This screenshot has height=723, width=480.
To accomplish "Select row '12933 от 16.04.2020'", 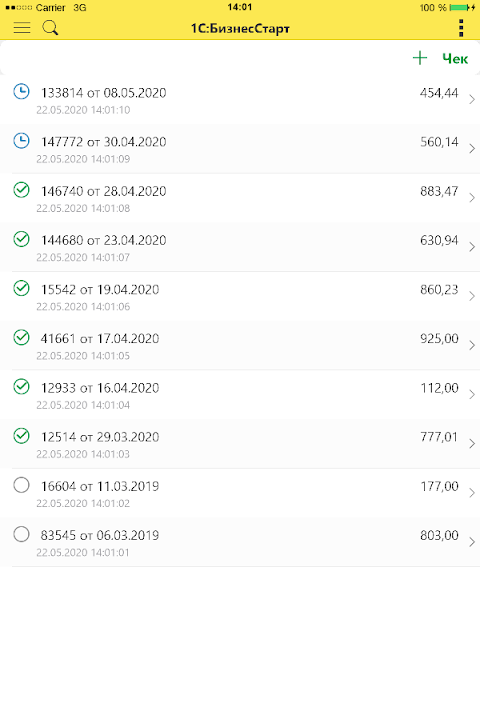I will [x=240, y=395].
